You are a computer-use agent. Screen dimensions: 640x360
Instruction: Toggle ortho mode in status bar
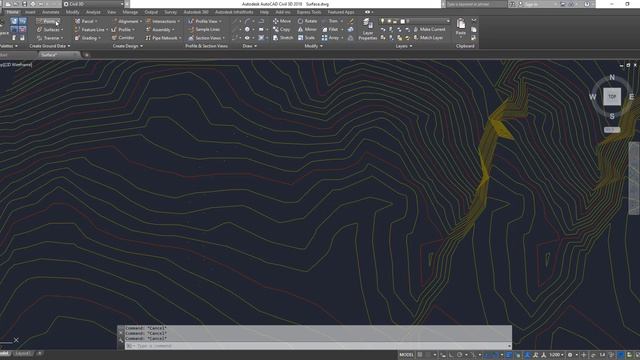451,355
